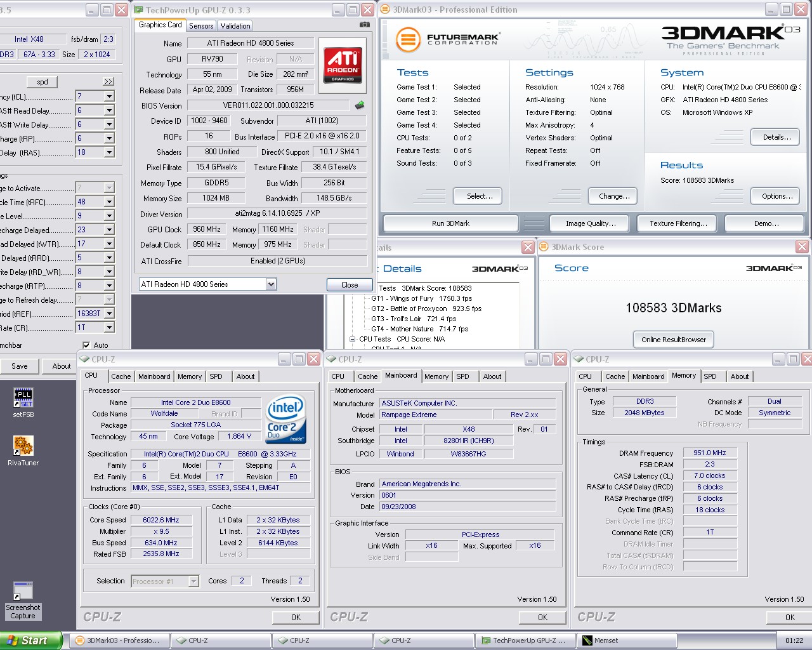Switch to TechPowerUp GPU-Z taskbar item
812x650 pixels.
525,640
